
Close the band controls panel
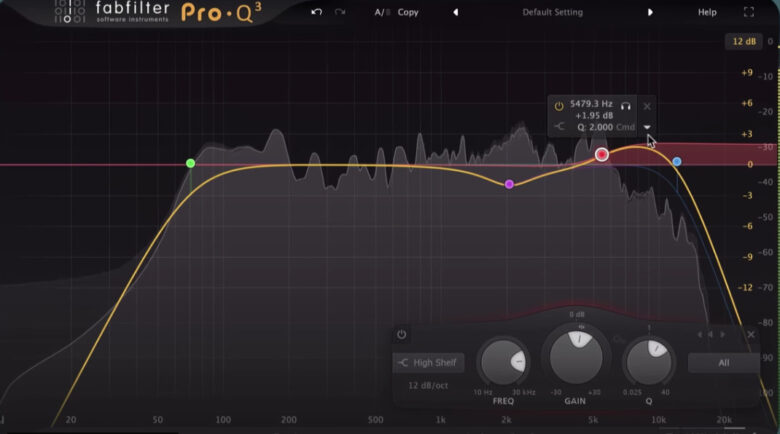tap(751, 334)
